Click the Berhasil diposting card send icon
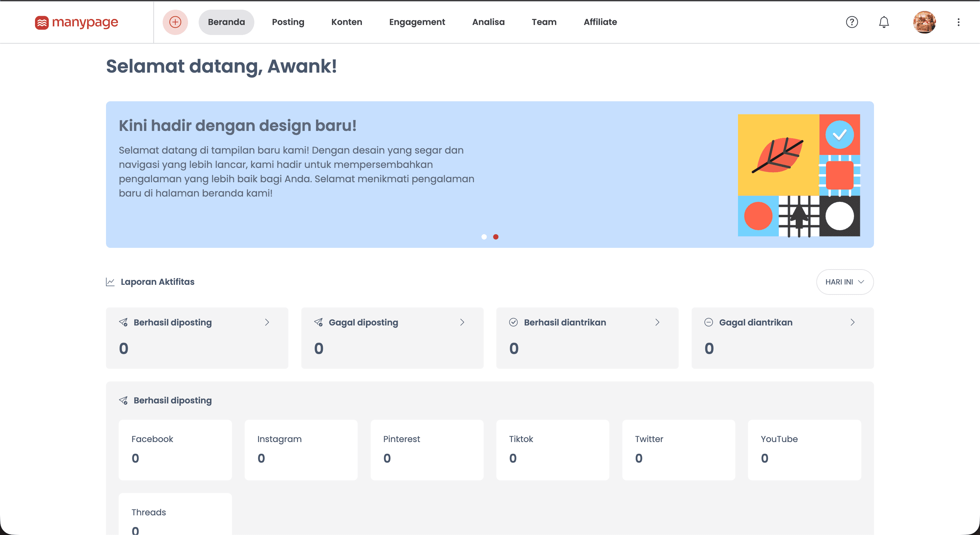The image size is (980, 535). (123, 322)
